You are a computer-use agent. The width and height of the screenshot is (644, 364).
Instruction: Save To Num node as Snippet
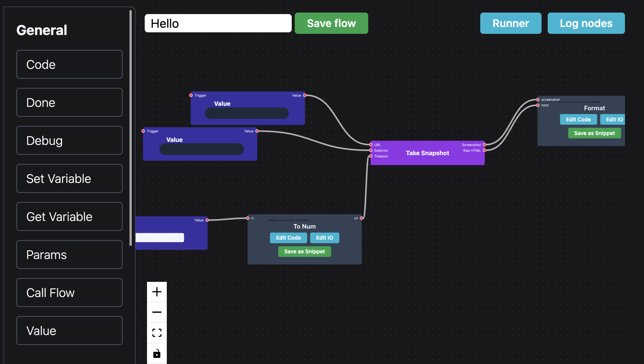coord(304,251)
